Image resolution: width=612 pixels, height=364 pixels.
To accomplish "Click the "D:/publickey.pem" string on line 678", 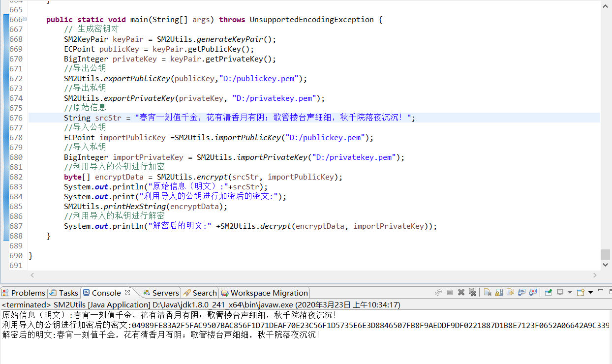I will click(324, 138).
